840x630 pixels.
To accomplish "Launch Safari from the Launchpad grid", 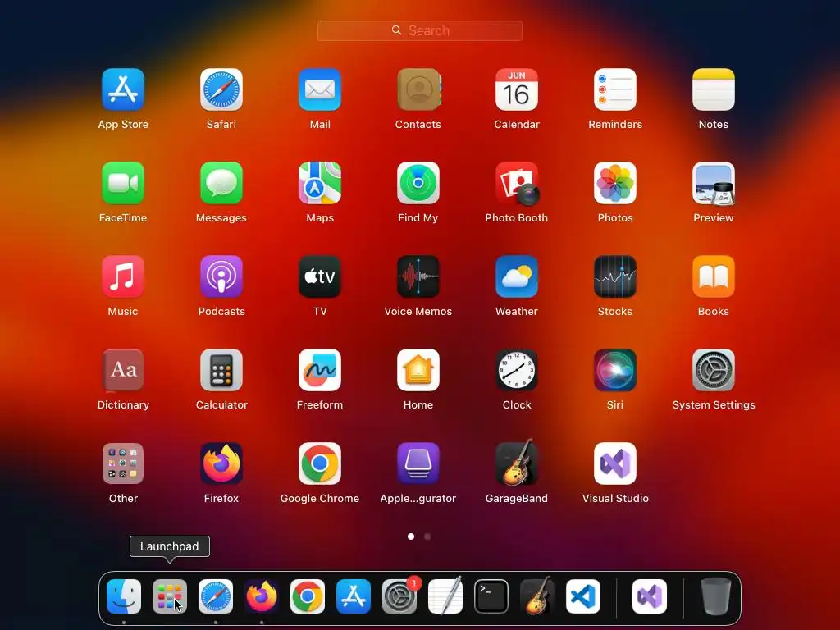I will 221,89.
